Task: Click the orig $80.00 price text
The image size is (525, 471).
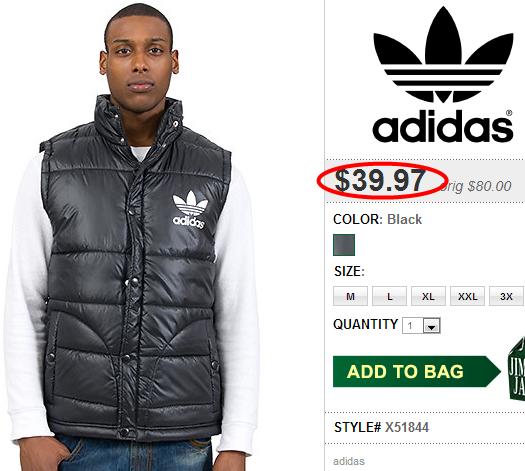Action: coord(476,186)
